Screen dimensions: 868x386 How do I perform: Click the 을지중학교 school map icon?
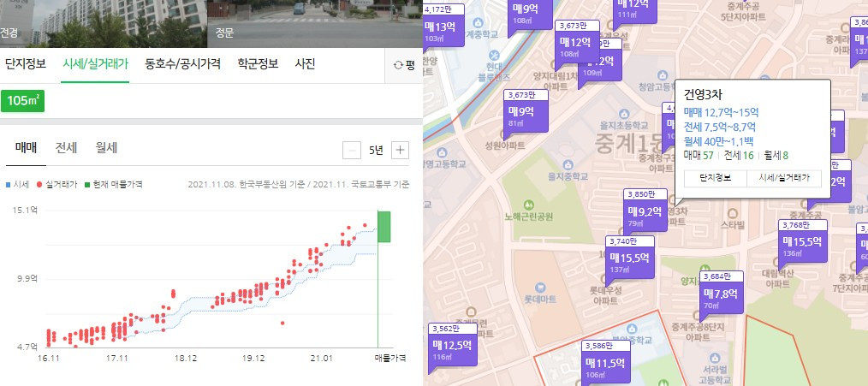[568, 164]
